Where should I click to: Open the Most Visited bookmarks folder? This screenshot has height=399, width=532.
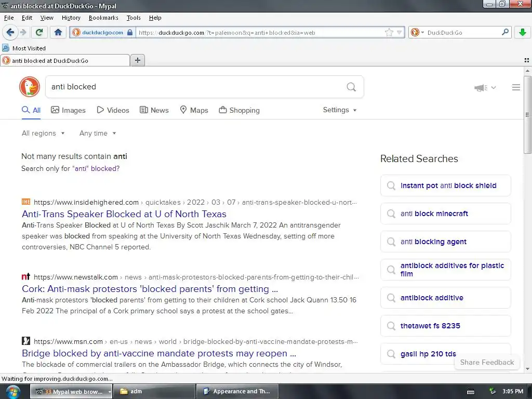point(24,48)
